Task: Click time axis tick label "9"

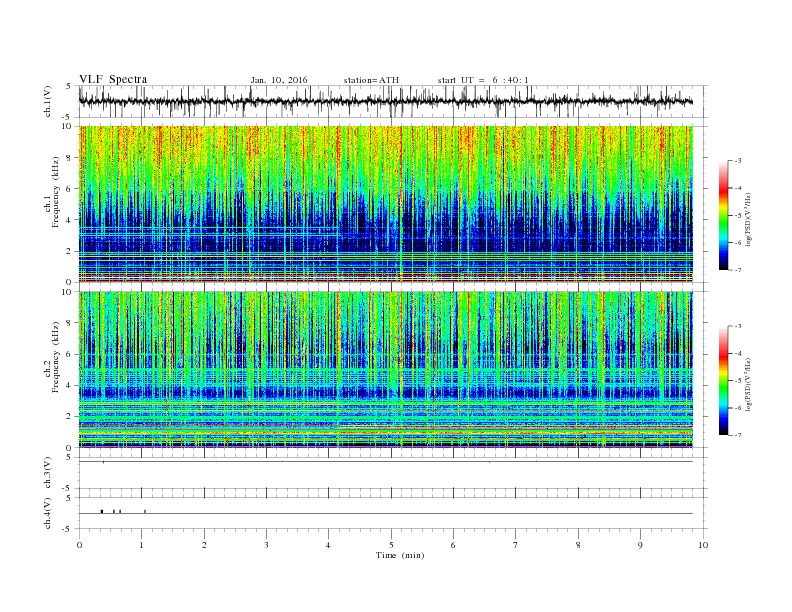Action: (x=640, y=545)
